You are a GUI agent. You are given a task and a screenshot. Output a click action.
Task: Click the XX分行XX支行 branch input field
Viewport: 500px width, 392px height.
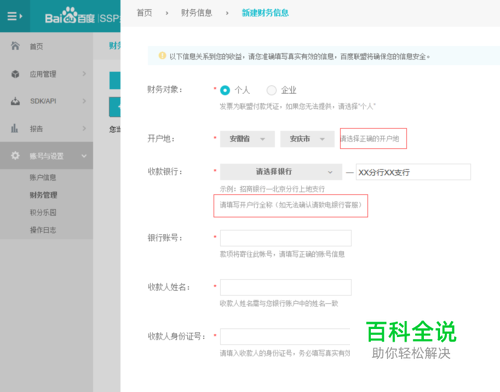click(x=413, y=172)
